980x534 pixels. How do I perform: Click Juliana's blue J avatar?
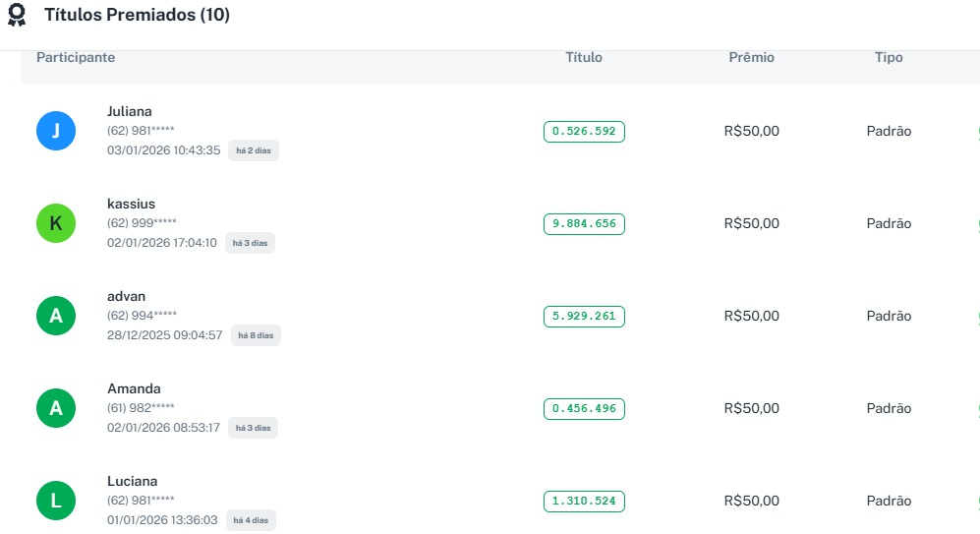click(x=56, y=131)
